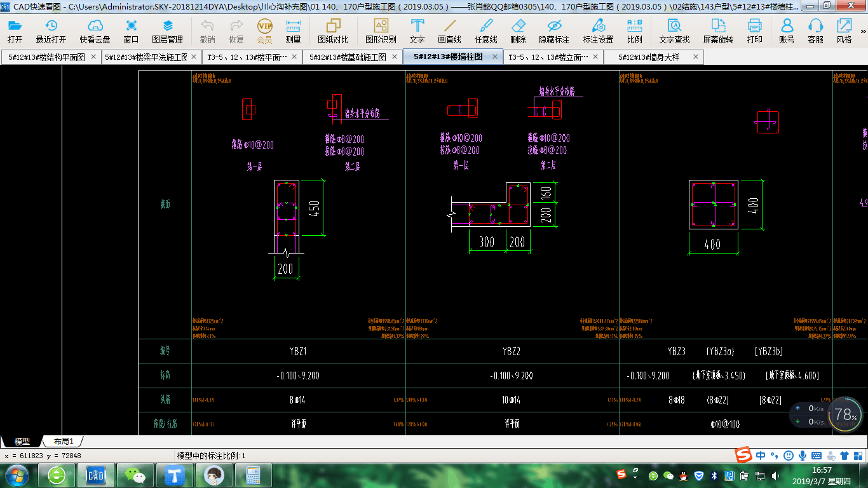868x488 pixels.
Task: Click the CAD快速看图 taskbar button
Action: point(96,475)
